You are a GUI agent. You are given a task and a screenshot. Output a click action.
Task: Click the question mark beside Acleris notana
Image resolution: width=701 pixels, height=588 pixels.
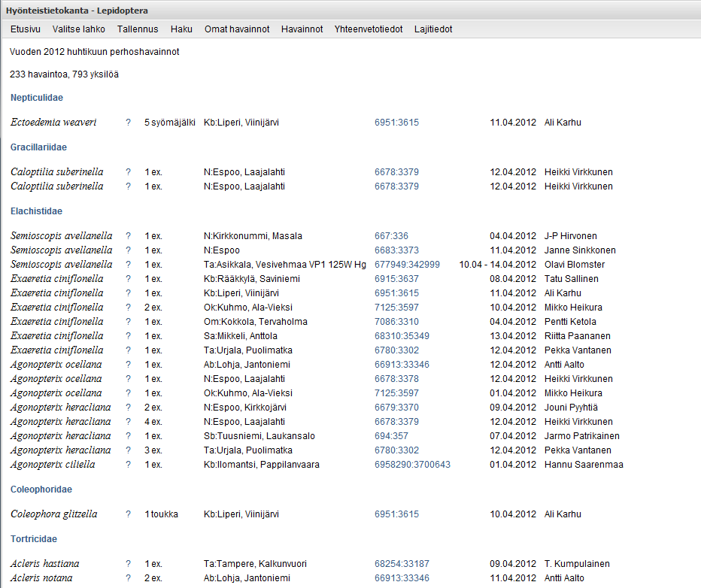pos(129,578)
